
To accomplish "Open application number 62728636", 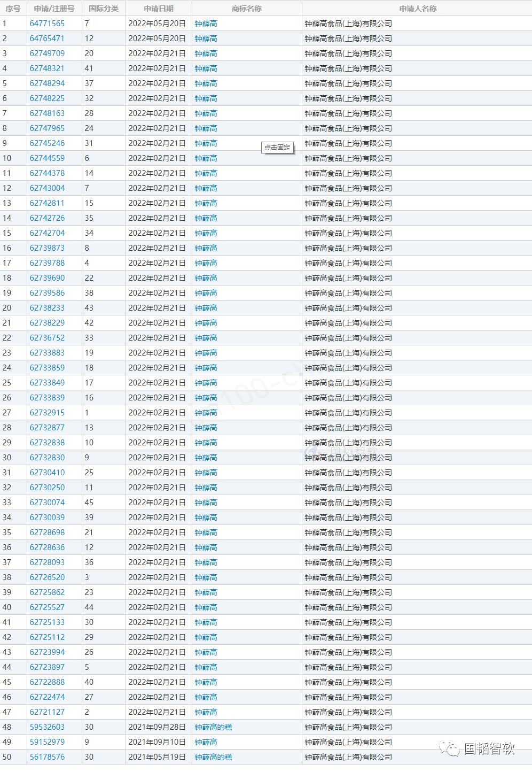I will [x=47, y=547].
